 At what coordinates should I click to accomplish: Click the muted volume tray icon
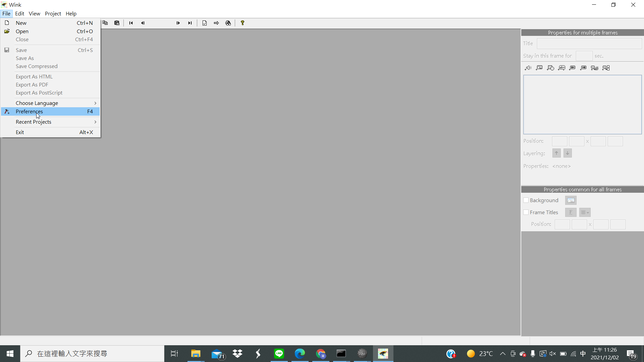click(x=553, y=354)
